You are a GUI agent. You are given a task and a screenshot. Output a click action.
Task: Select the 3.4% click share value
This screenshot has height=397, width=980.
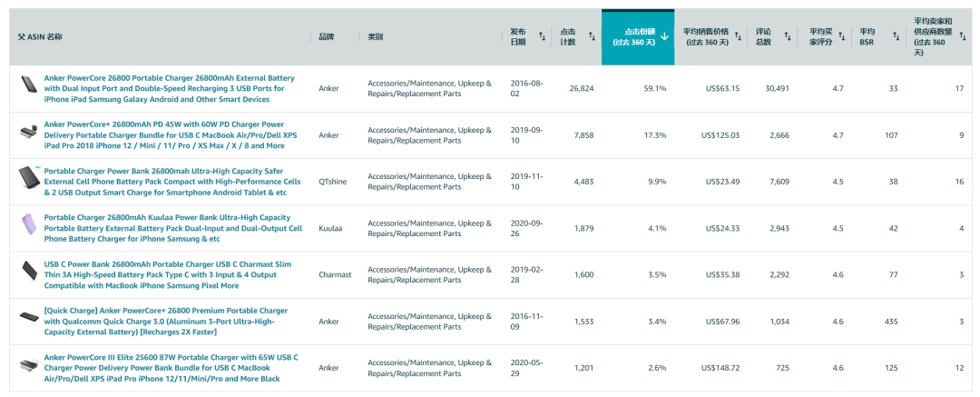click(x=657, y=322)
